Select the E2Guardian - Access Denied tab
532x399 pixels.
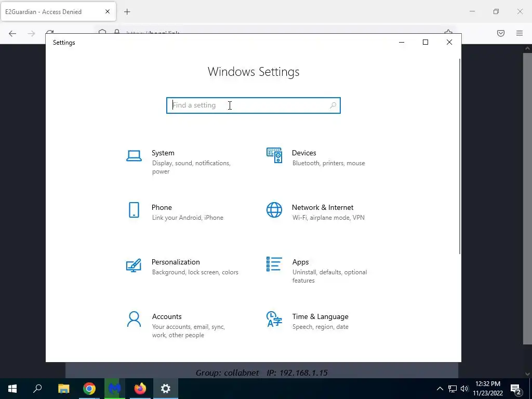click(58, 12)
